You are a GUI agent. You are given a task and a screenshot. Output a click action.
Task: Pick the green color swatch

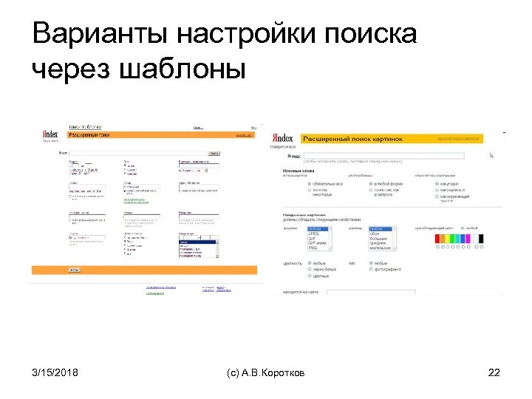pyautogui.click(x=453, y=239)
